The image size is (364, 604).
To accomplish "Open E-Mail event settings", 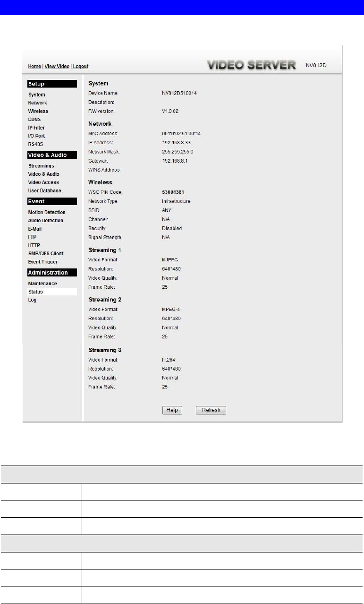I will [35, 229].
